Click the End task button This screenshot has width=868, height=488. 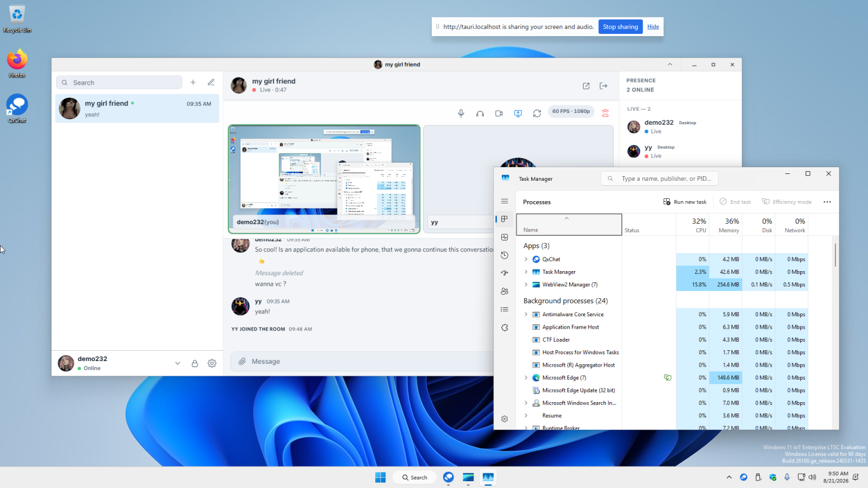coord(735,202)
